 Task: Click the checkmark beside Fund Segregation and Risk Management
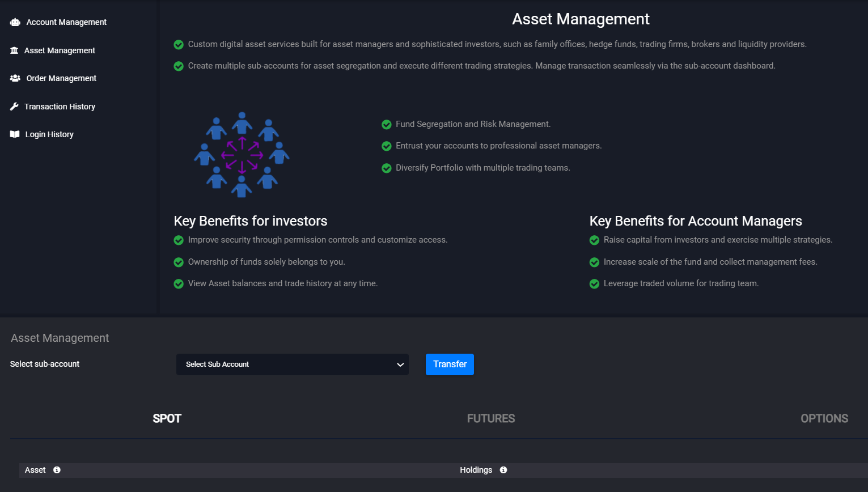tap(386, 124)
